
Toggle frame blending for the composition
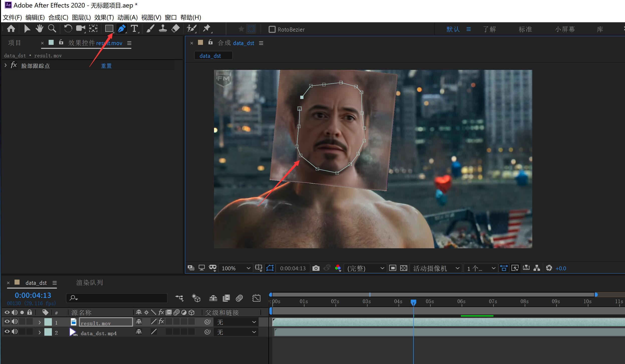point(226,298)
